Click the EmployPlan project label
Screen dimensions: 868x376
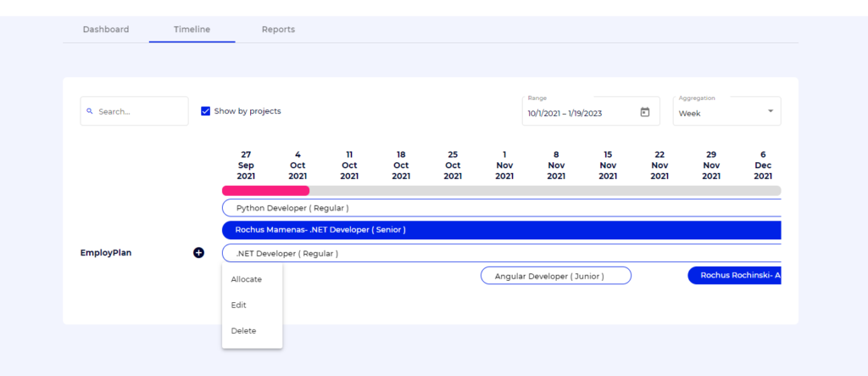tap(106, 253)
